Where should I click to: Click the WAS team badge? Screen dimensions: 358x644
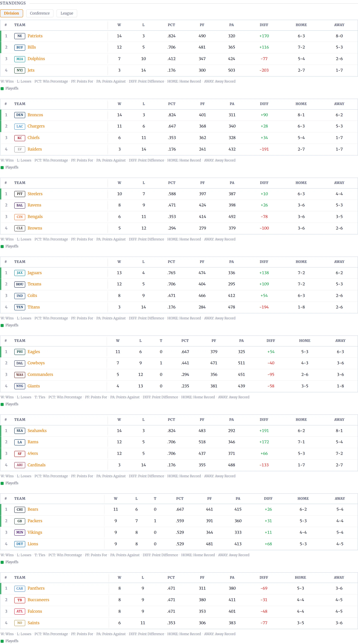(x=19, y=375)
